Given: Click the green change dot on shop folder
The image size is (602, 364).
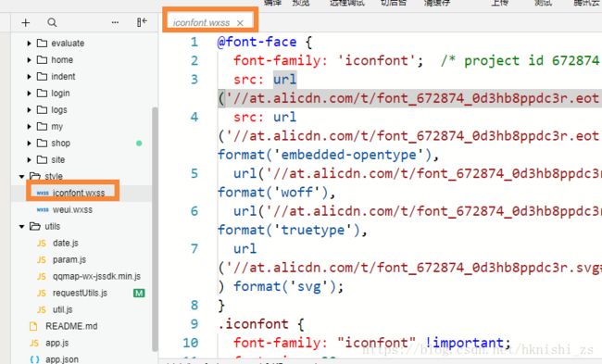Looking at the screenshot, I should (x=139, y=144).
